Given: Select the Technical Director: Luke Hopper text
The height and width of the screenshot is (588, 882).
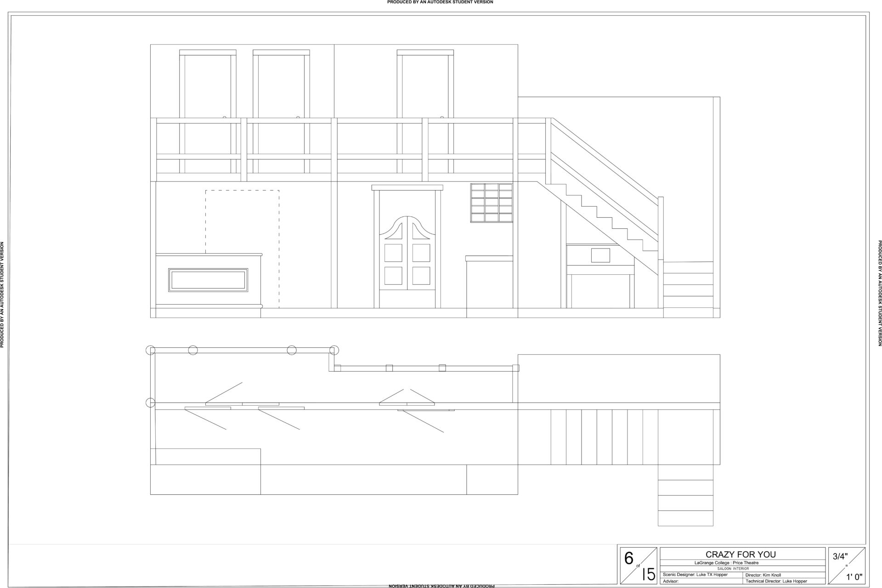Looking at the screenshot, I should (x=776, y=581).
